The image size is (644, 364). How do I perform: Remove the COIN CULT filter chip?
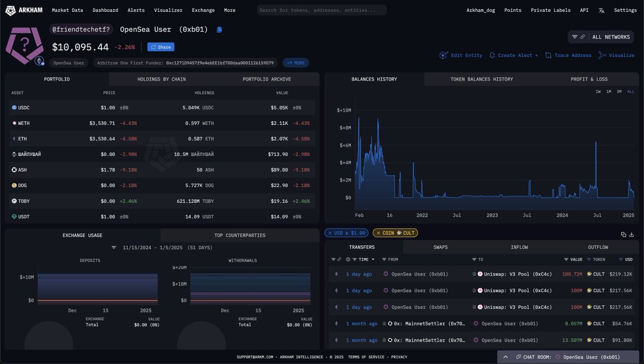tap(378, 233)
